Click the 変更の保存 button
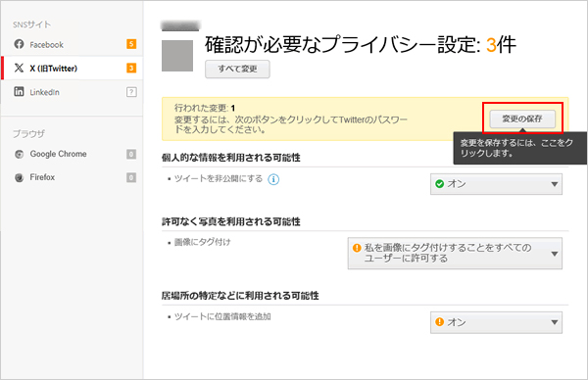The image size is (588, 380). [x=522, y=119]
